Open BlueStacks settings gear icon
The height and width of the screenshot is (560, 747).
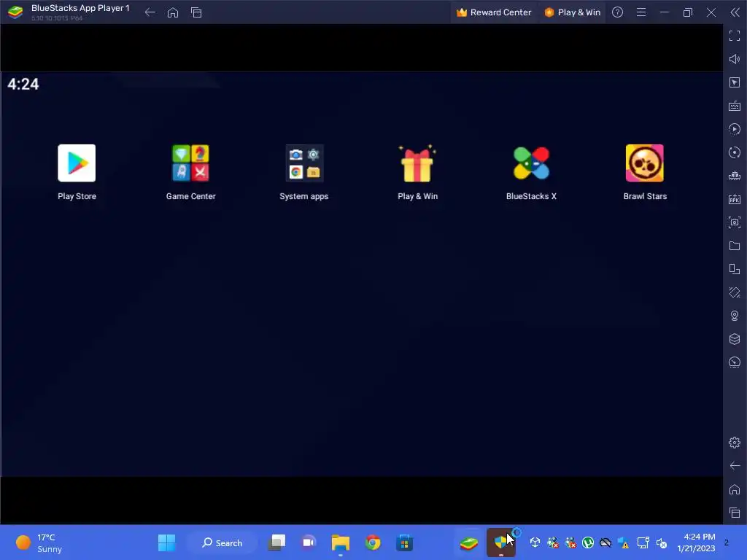(735, 443)
